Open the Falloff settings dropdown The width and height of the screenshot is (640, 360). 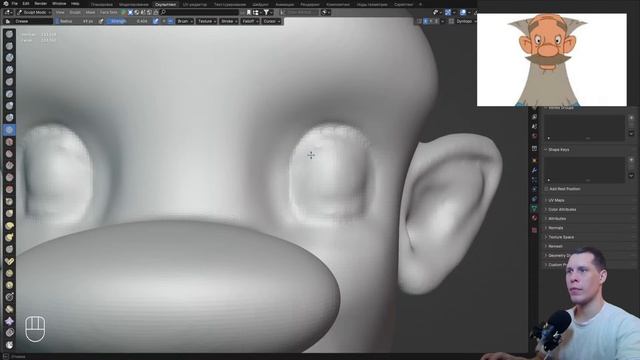click(250, 21)
